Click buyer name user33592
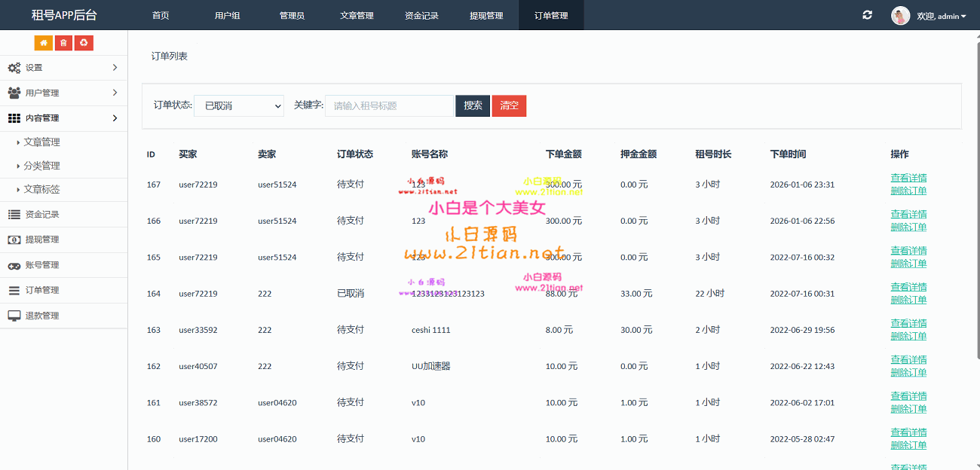This screenshot has height=470, width=980. click(x=198, y=330)
